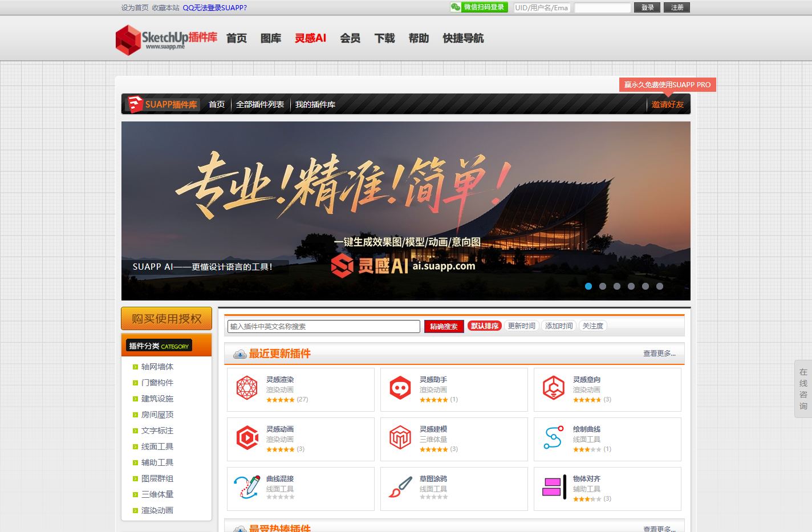Open the 曲线混接 plugin icon
The image size is (812, 532).
point(247,487)
